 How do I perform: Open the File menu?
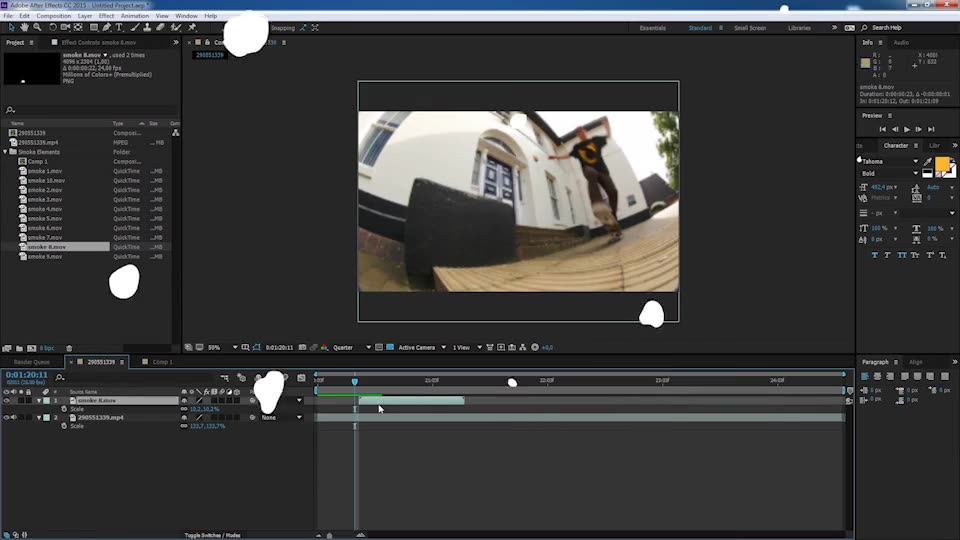coord(8,16)
